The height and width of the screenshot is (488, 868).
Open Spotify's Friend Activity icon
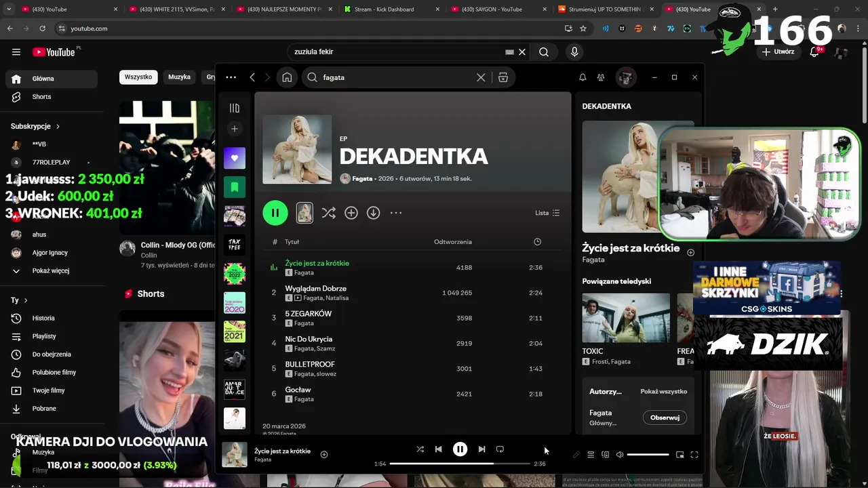[x=601, y=77]
